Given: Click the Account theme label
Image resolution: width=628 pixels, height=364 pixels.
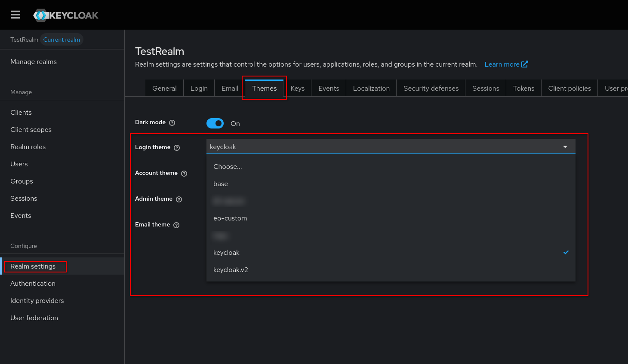Looking at the screenshot, I should pos(156,173).
